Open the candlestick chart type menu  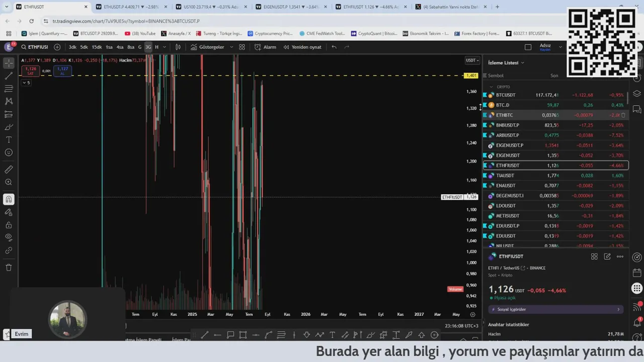point(178,47)
